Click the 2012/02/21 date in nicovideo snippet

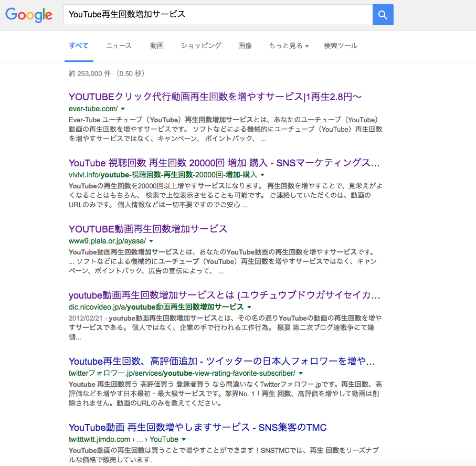[x=86, y=318]
